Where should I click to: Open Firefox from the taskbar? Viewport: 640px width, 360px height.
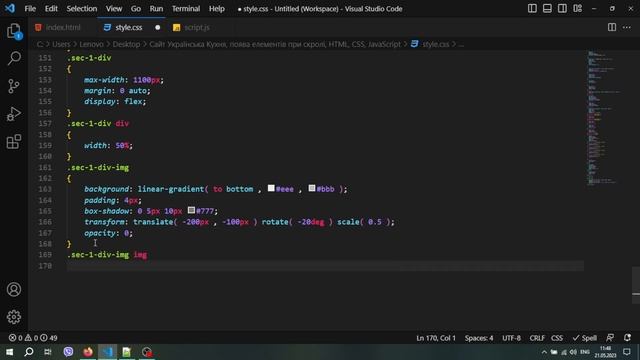[88, 352]
